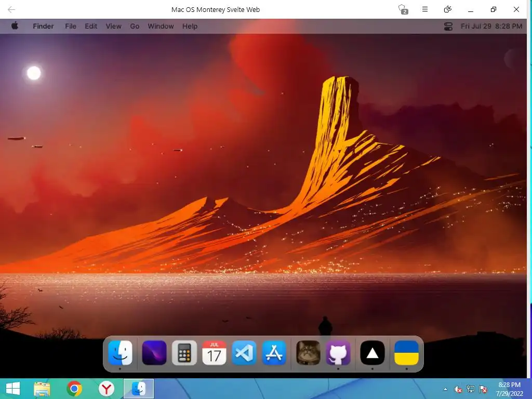Open Finder from the dock
Screen dimensions: 532x399
point(120,353)
